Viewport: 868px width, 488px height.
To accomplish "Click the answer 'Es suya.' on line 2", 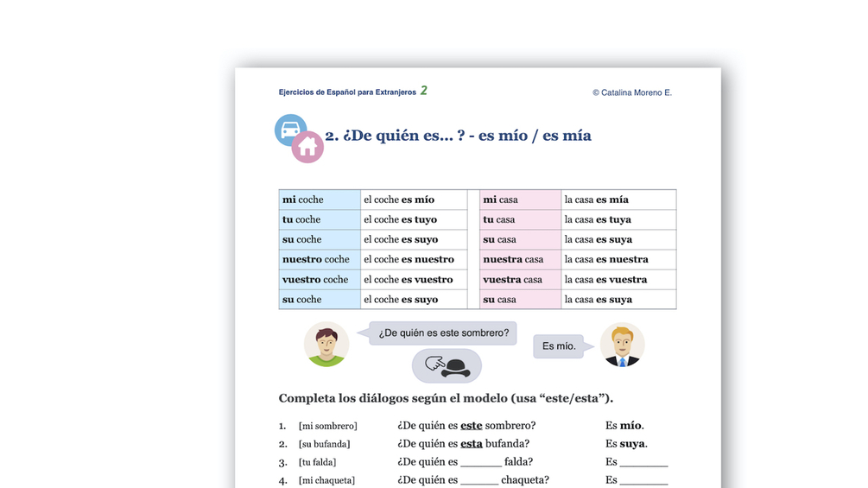I will tap(626, 444).
